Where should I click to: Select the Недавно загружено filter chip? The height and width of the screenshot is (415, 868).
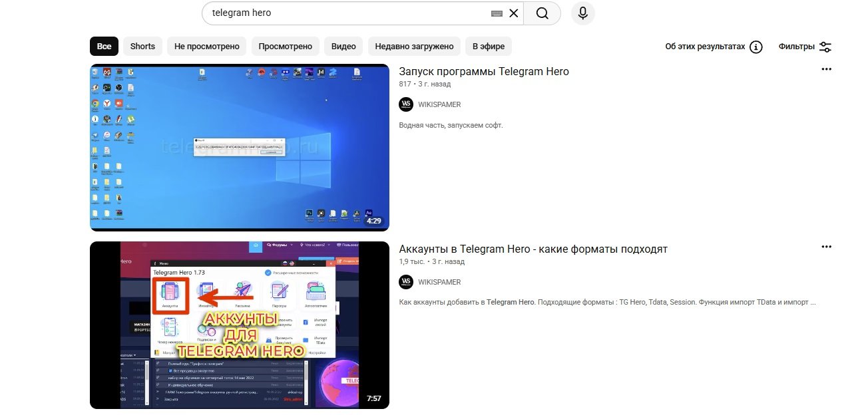(414, 47)
